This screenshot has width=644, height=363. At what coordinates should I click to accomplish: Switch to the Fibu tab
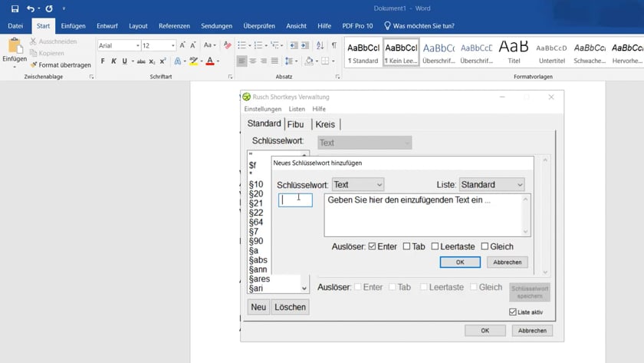coord(295,124)
